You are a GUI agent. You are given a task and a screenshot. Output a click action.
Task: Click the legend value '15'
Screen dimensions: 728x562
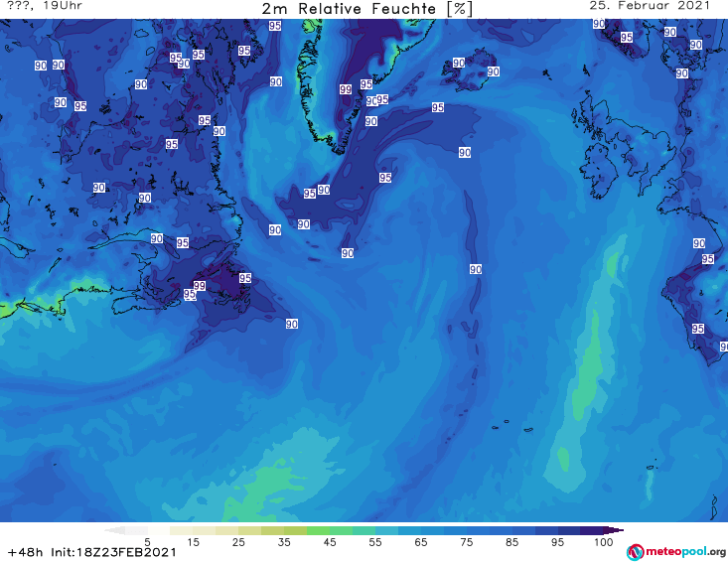tap(193, 542)
